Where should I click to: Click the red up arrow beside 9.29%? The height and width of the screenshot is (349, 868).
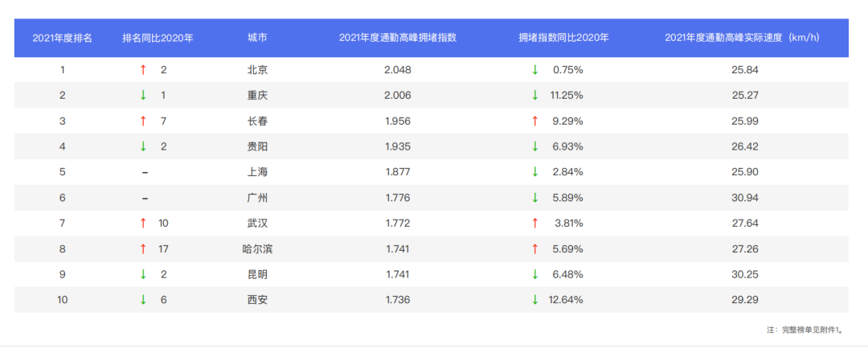coord(534,121)
